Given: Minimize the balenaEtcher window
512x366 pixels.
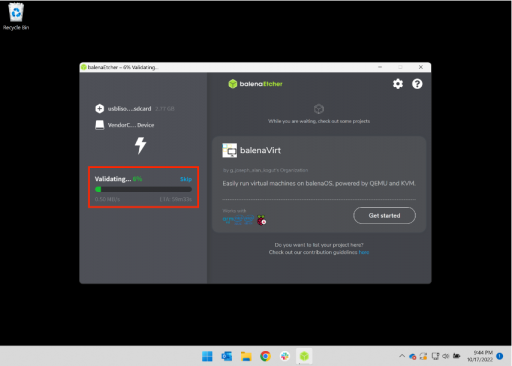Looking at the screenshot, I should (380, 67).
